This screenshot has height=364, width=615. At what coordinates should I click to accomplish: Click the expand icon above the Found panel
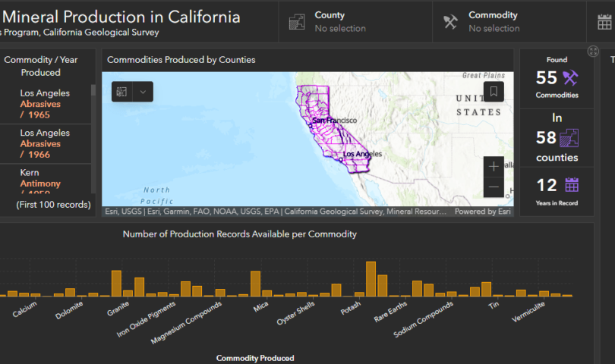coord(593,52)
